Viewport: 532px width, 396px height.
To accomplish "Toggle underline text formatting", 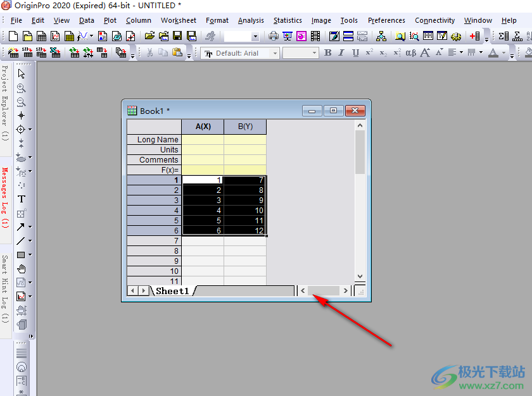I will point(355,53).
